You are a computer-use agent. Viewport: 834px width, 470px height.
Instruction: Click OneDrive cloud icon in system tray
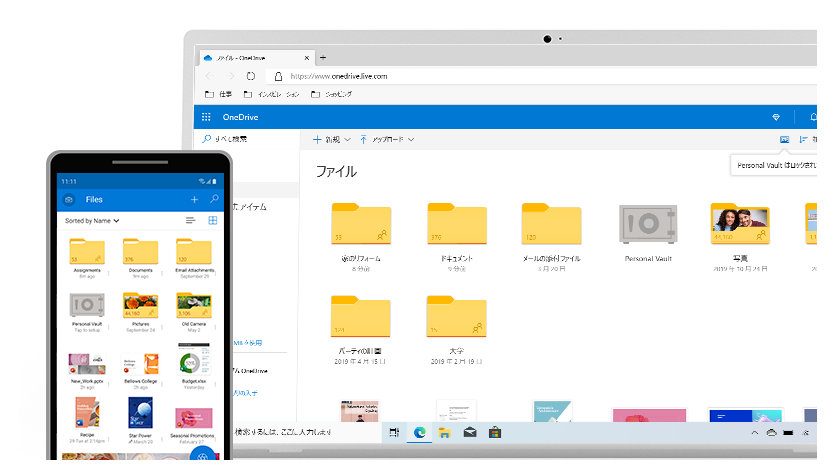(x=771, y=433)
